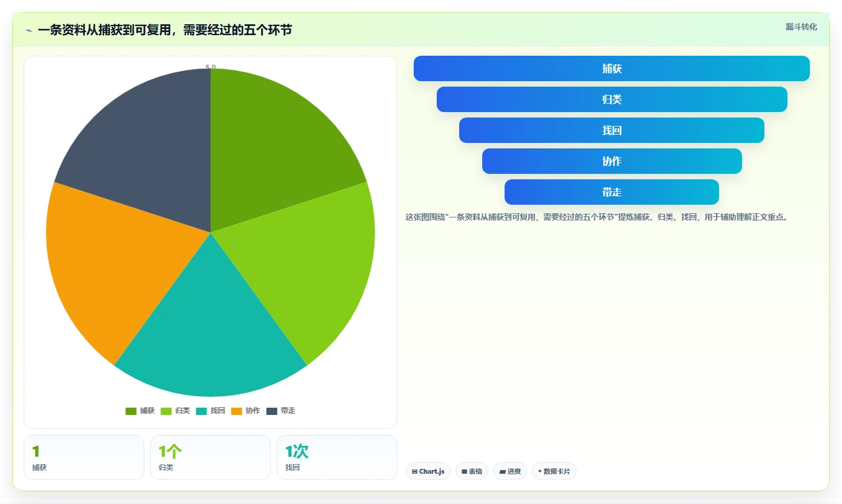The image size is (842, 504).
Task: Toggle 带走 legend color swatch
Action: click(272, 411)
